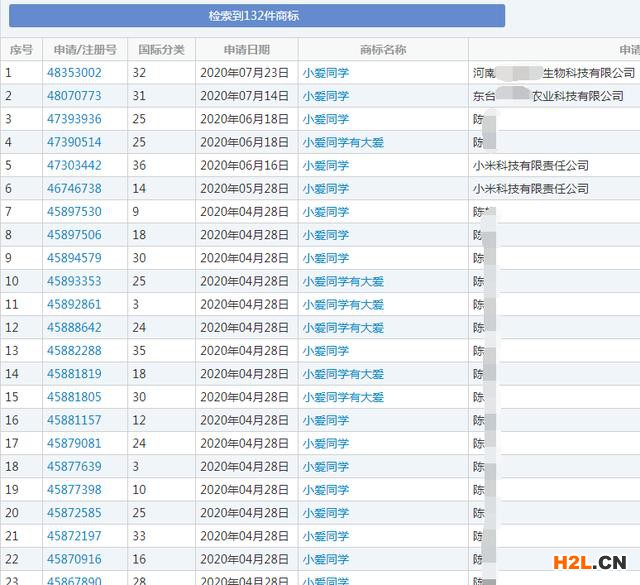Screen dimensions: 640x585
Task: Open 小爱同学 trademark in row 7
Action: (326, 211)
